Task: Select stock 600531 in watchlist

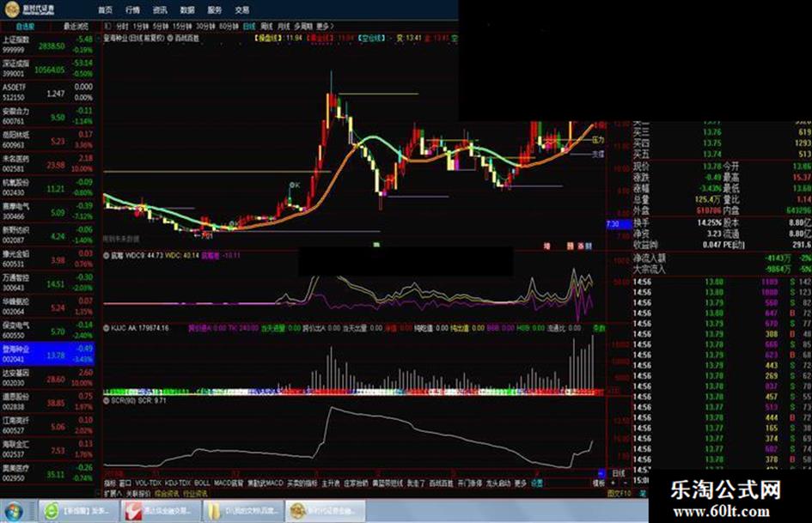Action: (x=47, y=258)
